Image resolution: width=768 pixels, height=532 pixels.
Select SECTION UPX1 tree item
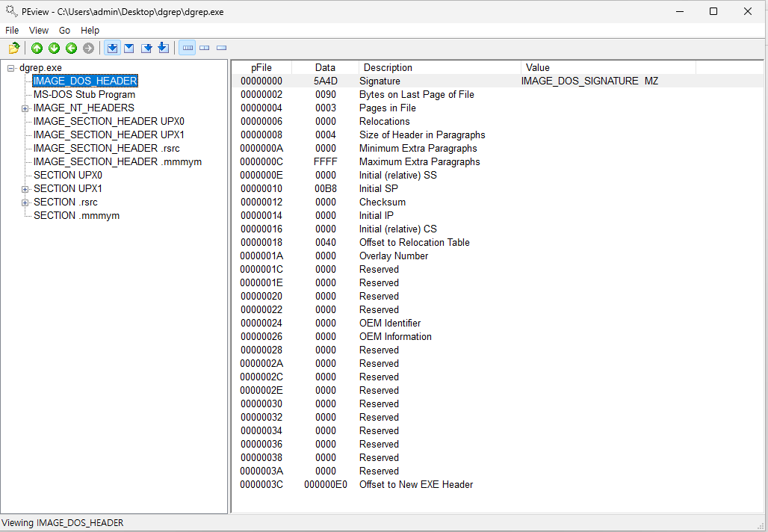(67, 188)
